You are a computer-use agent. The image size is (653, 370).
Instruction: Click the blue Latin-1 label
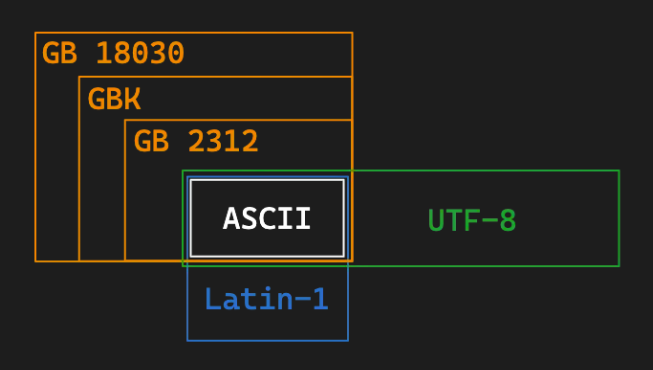267,299
